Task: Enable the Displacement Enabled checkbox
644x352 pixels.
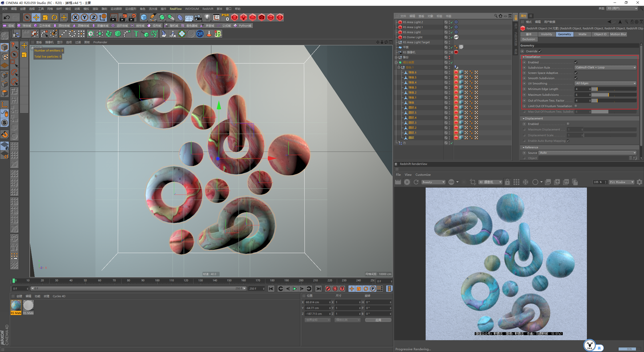Action: (x=568, y=124)
